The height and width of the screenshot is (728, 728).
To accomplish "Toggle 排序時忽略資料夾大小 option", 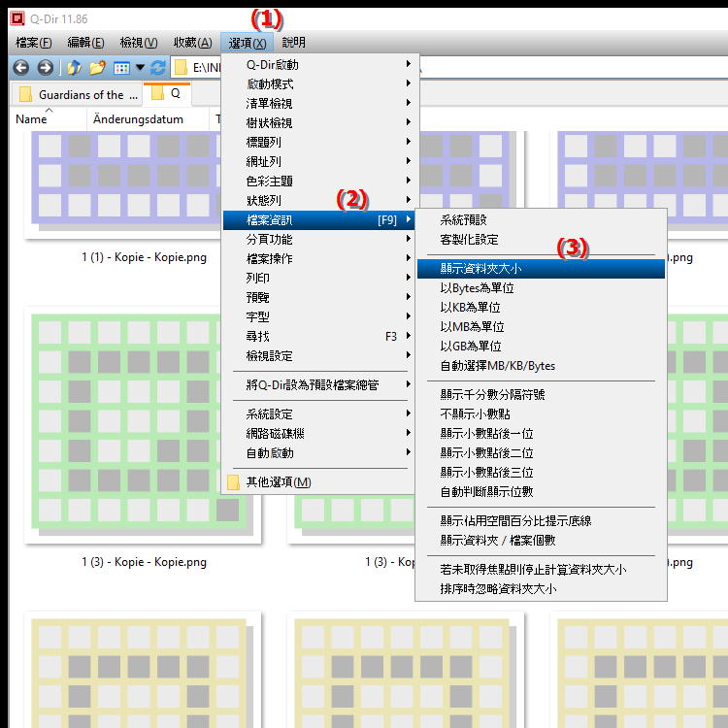I will [x=541, y=589].
